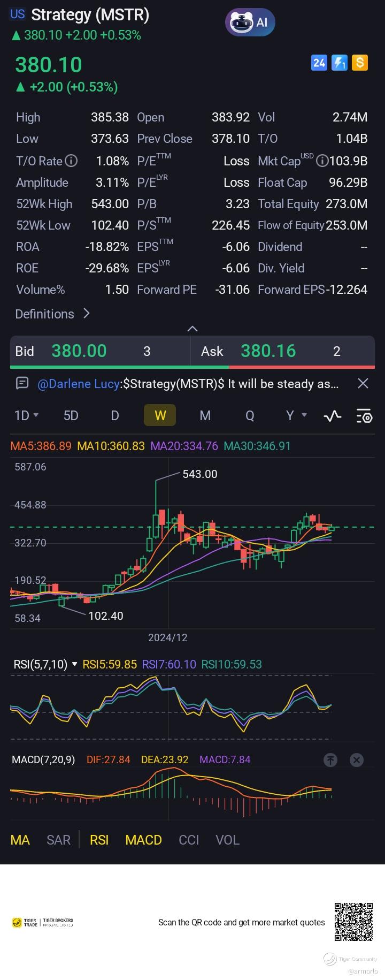
Task: Tap the ROE -29.68% value
Action: pos(107,268)
